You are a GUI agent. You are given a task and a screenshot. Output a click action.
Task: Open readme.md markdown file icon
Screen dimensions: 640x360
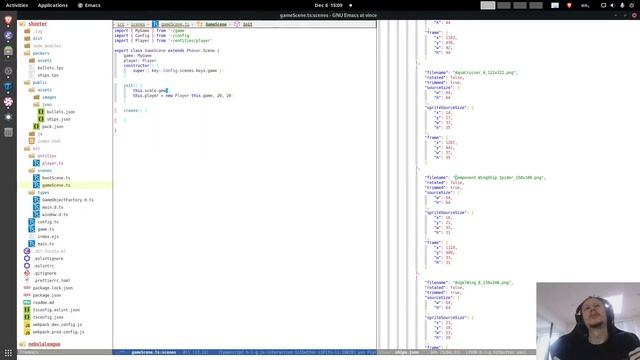pyautogui.click(x=27, y=303)
